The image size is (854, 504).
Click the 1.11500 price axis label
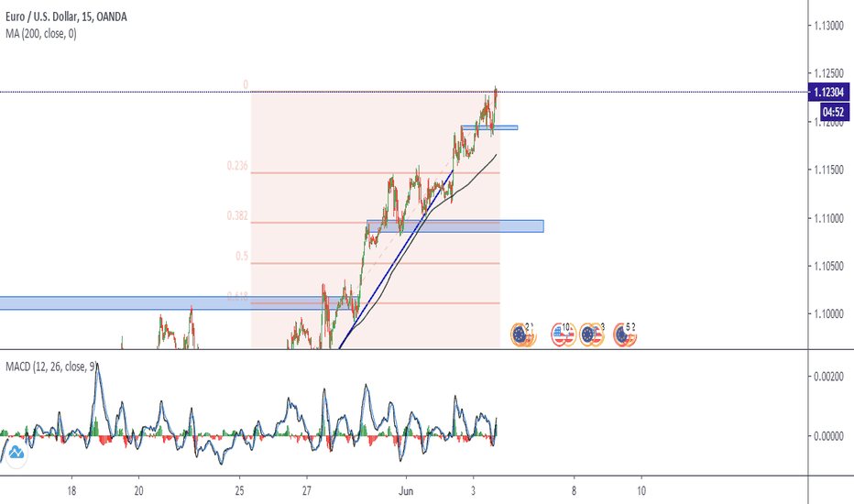point(829,170)
